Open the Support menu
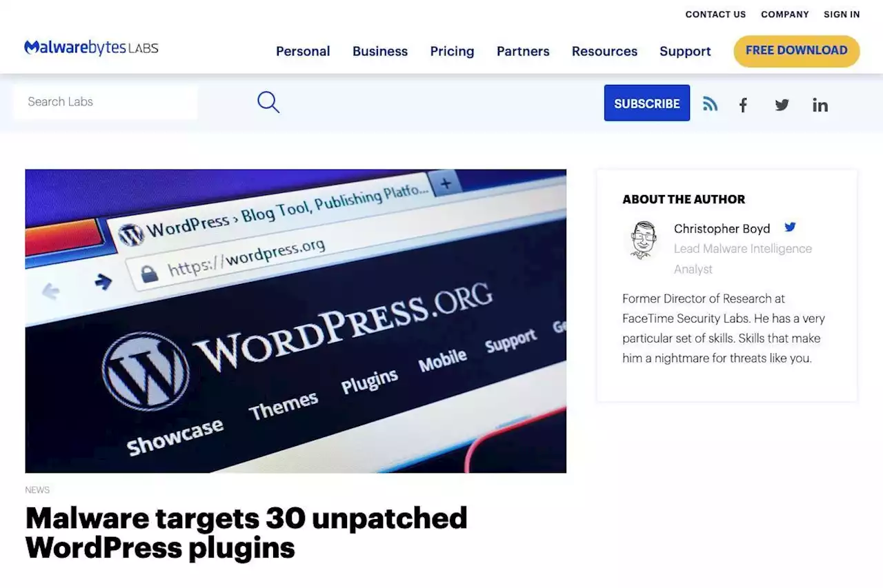 coord(685,51)
